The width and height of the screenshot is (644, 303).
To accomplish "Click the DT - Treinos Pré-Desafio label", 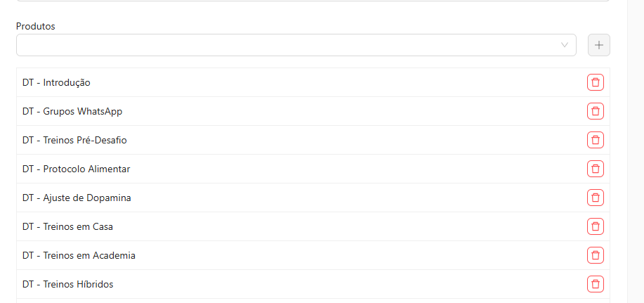I will (74, 140).
